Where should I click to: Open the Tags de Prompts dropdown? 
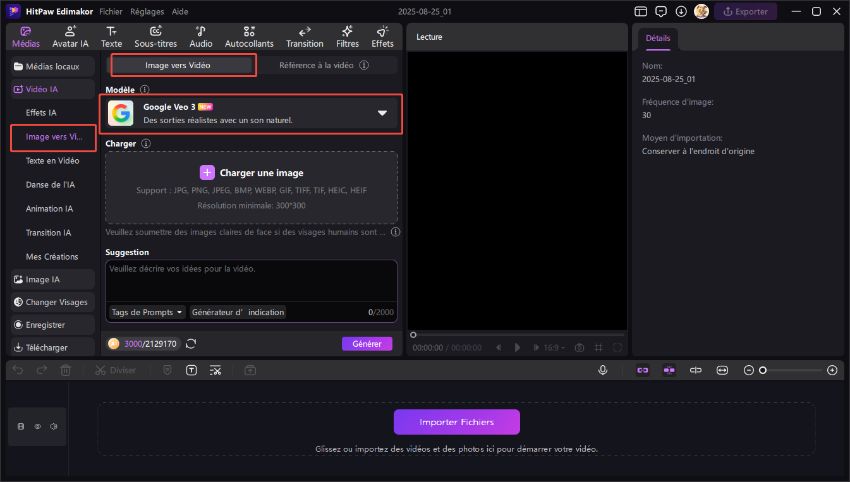146,312
